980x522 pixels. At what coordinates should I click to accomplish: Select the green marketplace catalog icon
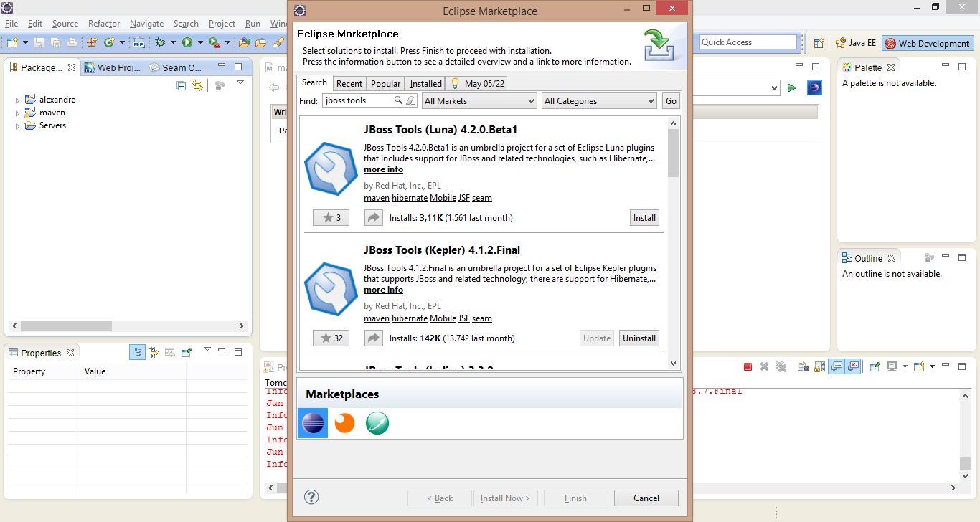tap(377, 423)
